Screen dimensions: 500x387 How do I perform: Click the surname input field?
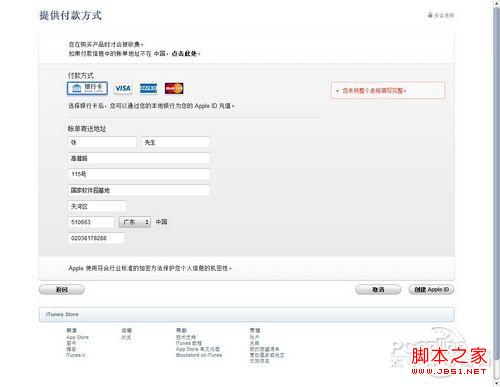pyautogui.click(x=102, y=142)
